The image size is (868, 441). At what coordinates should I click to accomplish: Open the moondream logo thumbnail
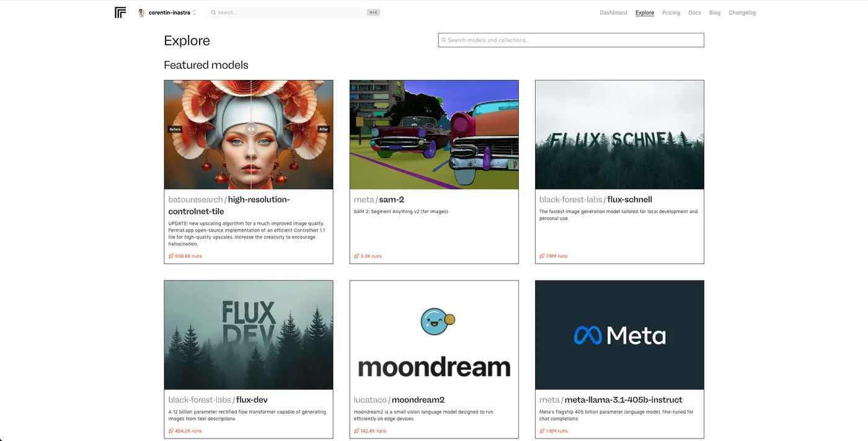pos(434,335)
